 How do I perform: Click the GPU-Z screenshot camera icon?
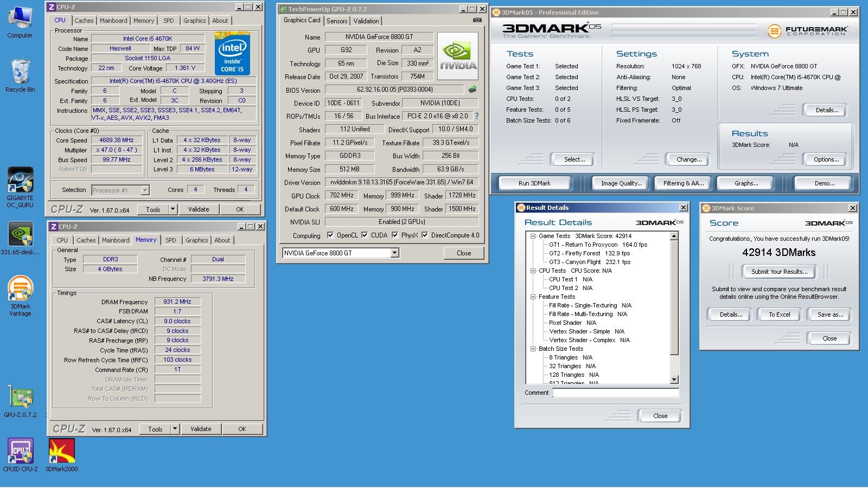[x=477, y=20]
